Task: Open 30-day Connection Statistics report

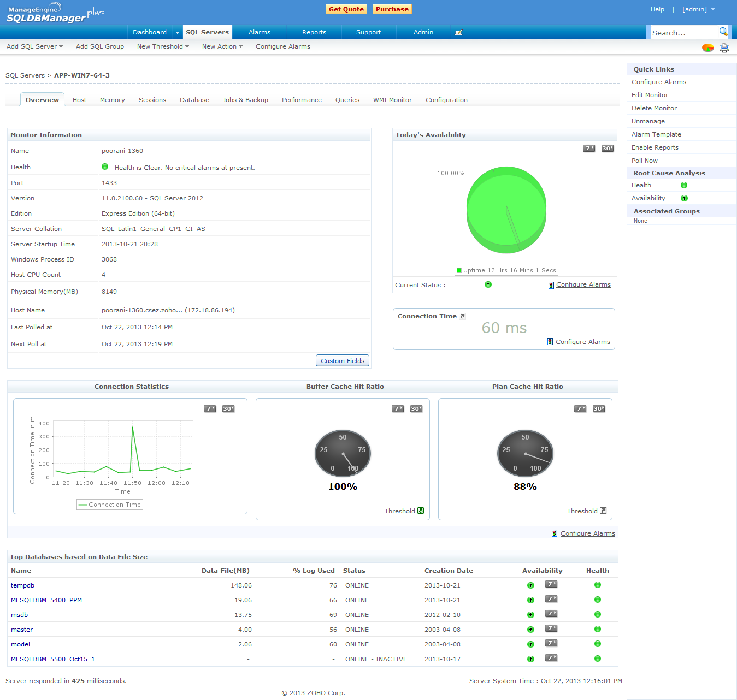Action: click(228, 409)
